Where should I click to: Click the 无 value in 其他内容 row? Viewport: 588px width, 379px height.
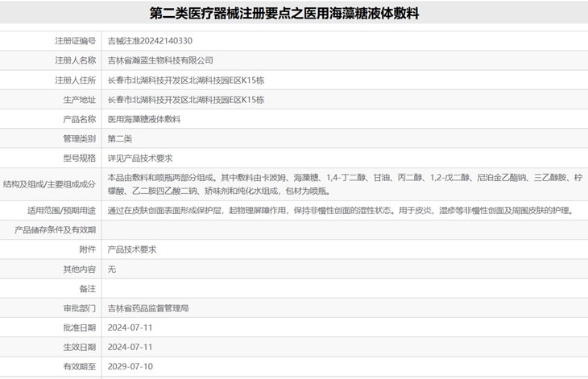[x=112, y=270]
